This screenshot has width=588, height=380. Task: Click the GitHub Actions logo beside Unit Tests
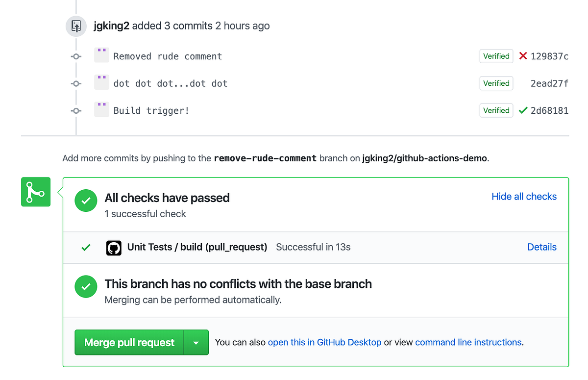coord(114,248)
